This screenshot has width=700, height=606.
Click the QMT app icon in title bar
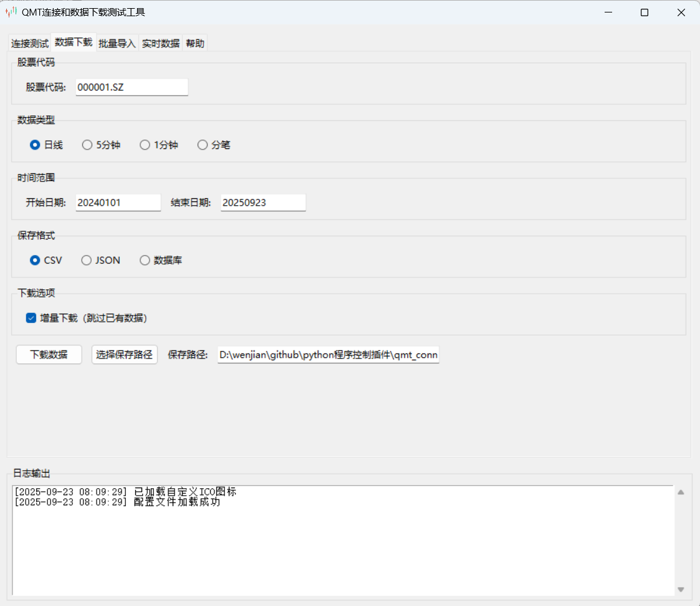[11, 12]
